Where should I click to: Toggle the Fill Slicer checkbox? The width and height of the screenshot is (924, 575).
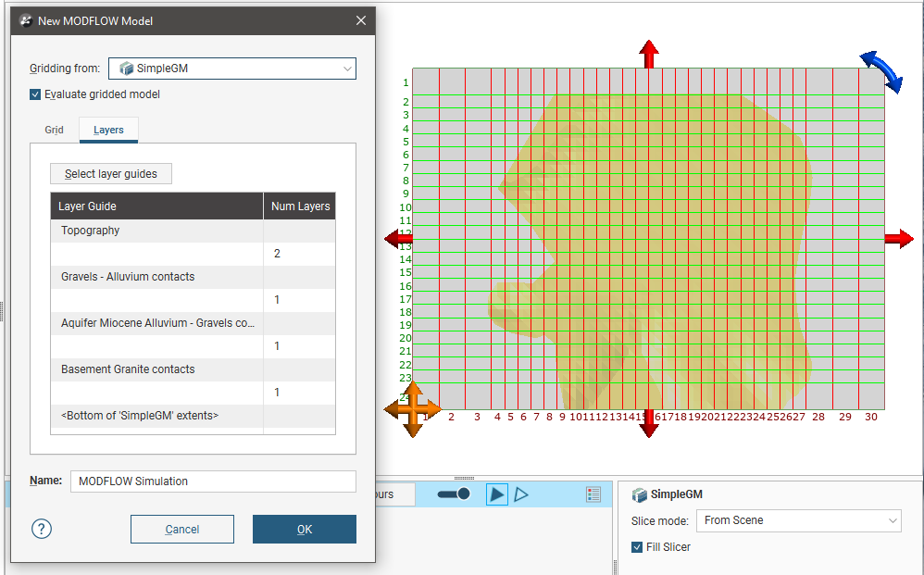coord(637,547)
